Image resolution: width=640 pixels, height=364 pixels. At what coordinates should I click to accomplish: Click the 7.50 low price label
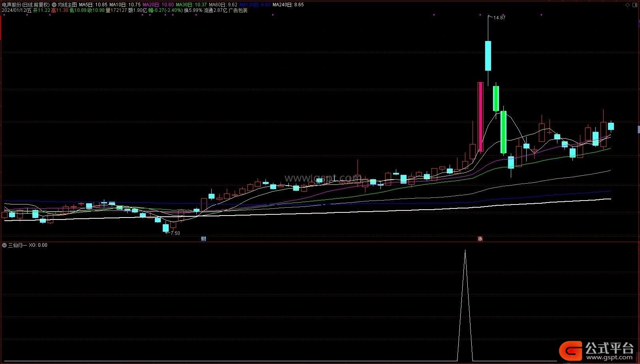(175, 233)
